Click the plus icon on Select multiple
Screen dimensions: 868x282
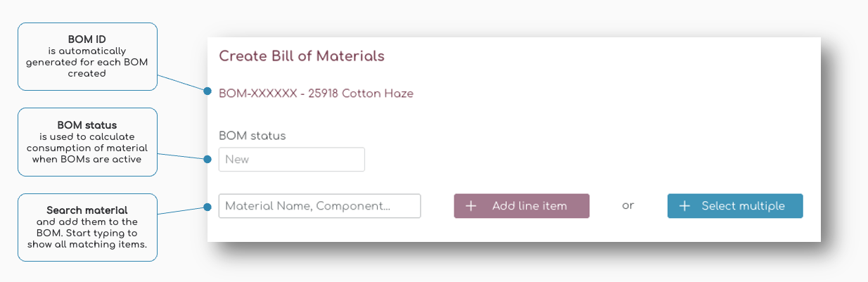684,206
